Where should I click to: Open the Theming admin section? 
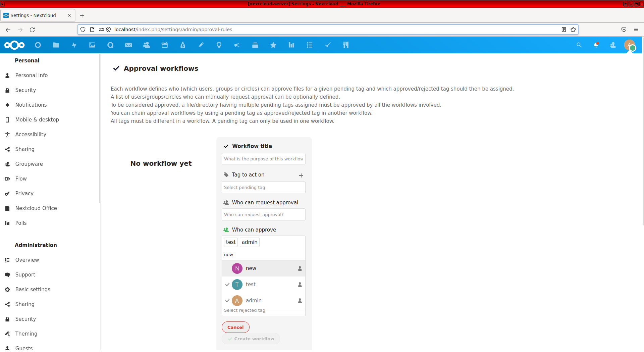(26, 334)
